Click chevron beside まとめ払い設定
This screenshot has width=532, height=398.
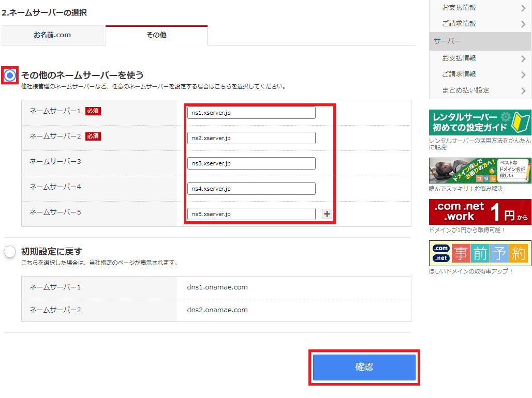point(523,91)
